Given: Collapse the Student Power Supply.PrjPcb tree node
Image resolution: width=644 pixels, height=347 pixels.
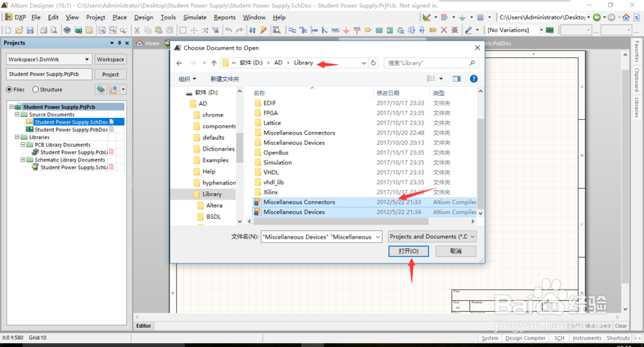Looking at the screenshot, I should click(x=12, y=107).
